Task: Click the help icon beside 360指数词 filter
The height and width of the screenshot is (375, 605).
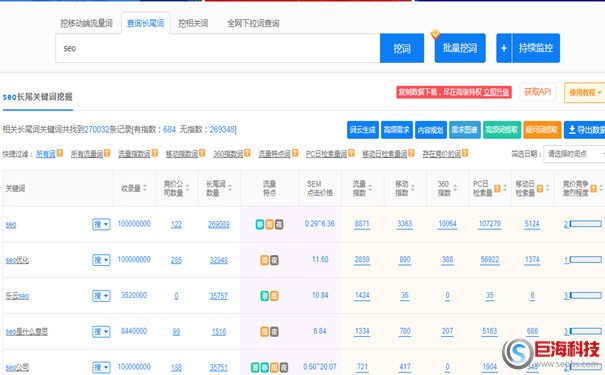Action: point(247,153)
